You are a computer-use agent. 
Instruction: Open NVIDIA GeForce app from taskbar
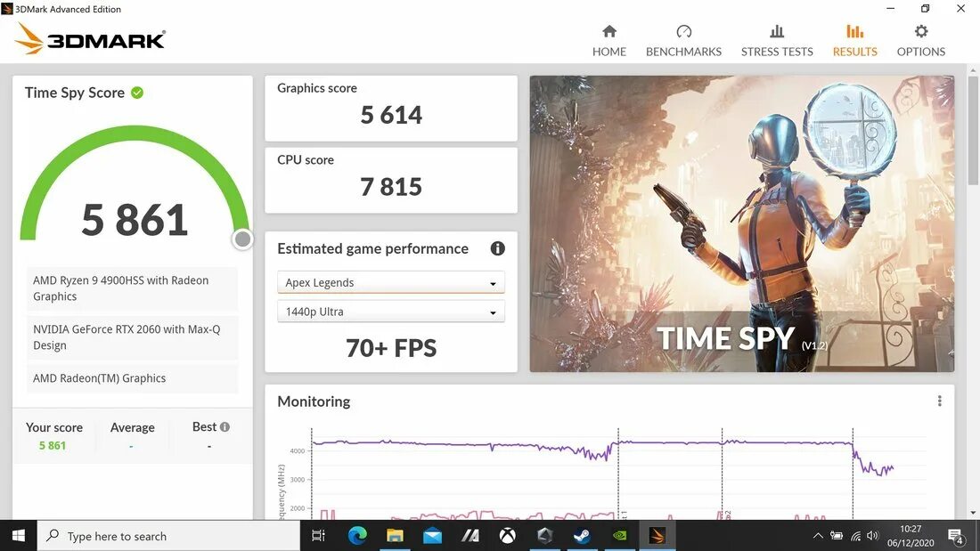[x=619, y=536]
